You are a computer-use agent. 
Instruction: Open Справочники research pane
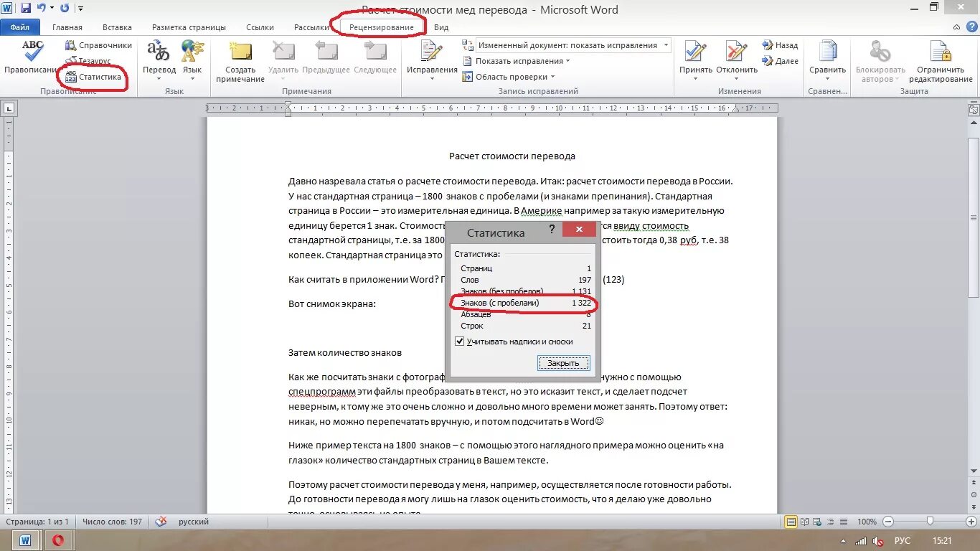click(99, 45)
